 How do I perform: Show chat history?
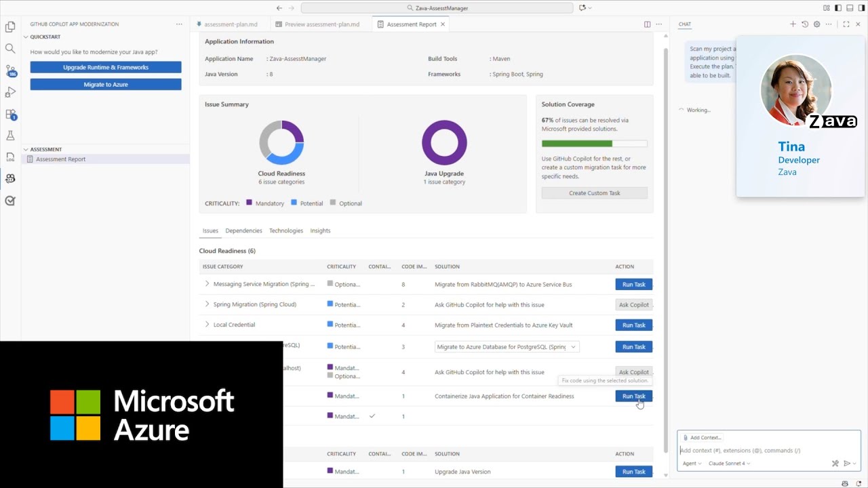click(805, 24)
